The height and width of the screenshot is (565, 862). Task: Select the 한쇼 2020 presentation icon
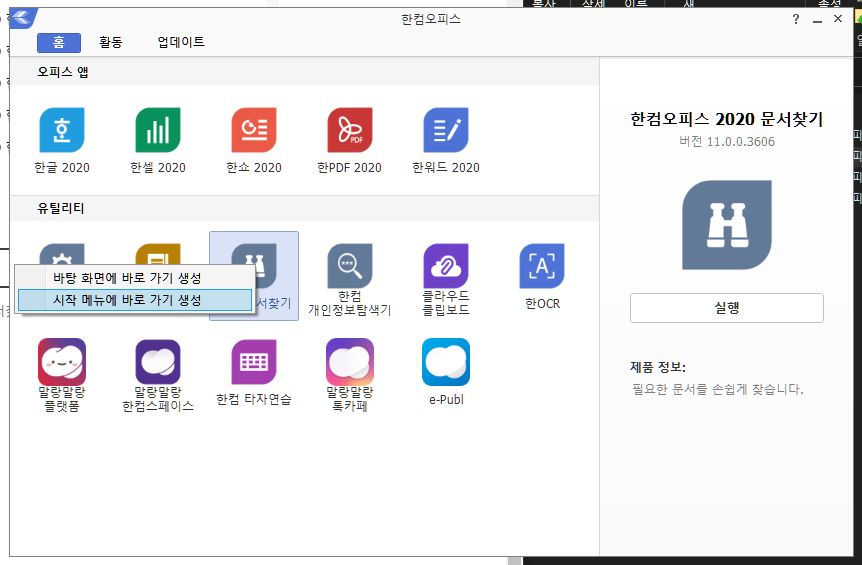pos(253,130)
